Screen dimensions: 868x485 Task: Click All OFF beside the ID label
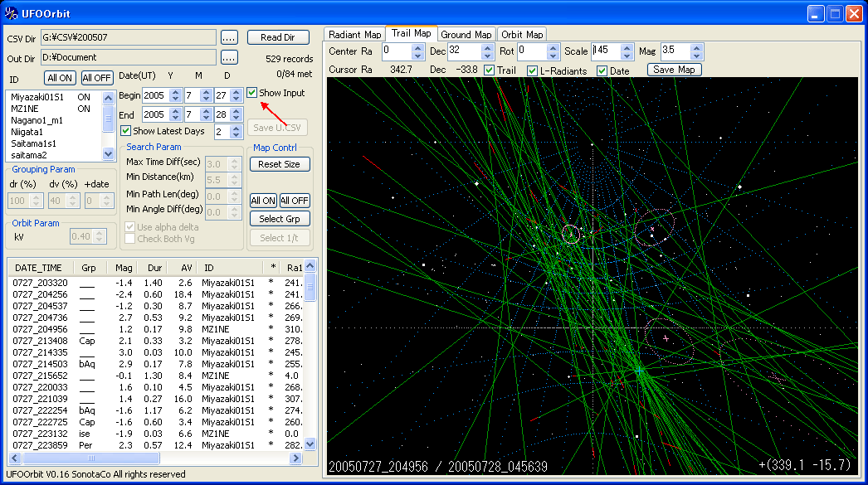pos(97,78)
